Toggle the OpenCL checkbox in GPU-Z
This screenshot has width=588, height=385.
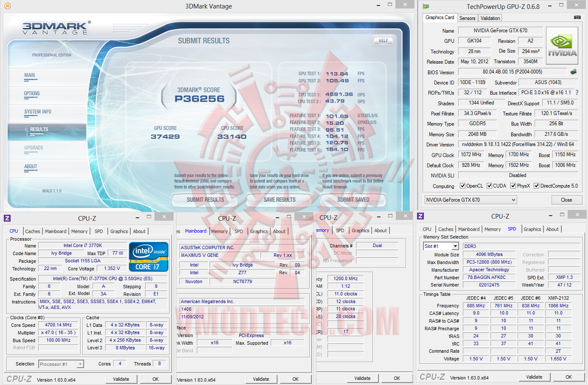click(463, 186)
